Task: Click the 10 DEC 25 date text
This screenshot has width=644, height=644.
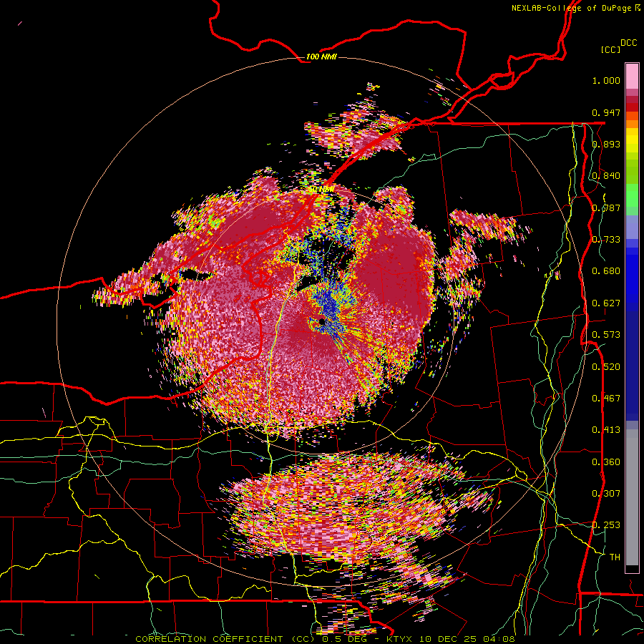Action: point(449,639)
